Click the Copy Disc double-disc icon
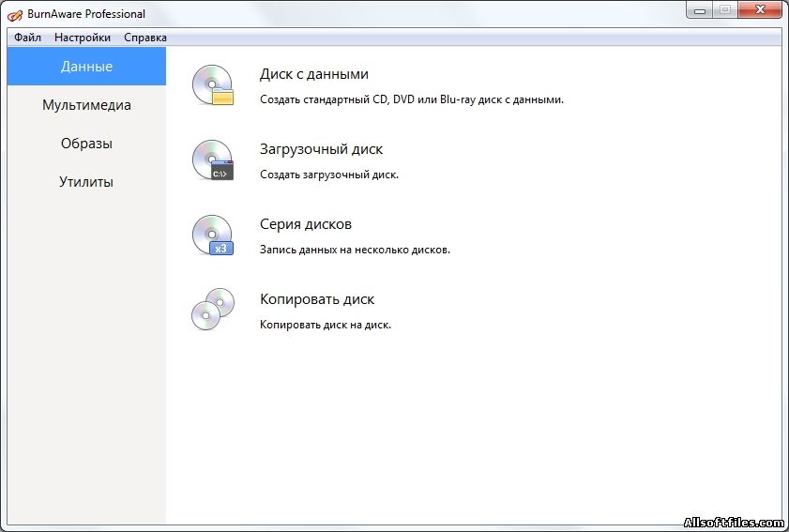The image size is (789, 532). [213, 309]
